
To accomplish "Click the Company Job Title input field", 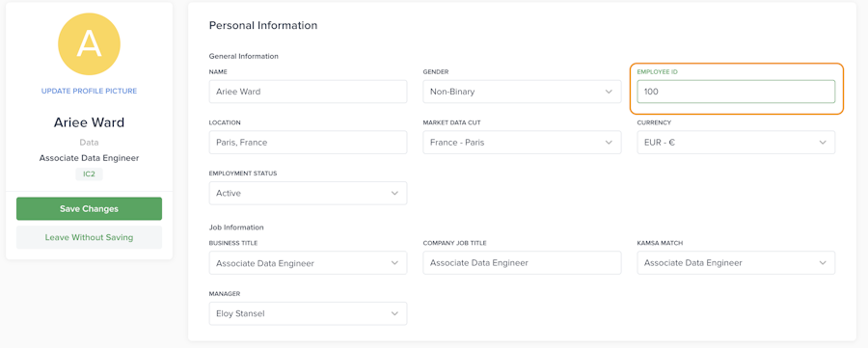I will 522,263.
